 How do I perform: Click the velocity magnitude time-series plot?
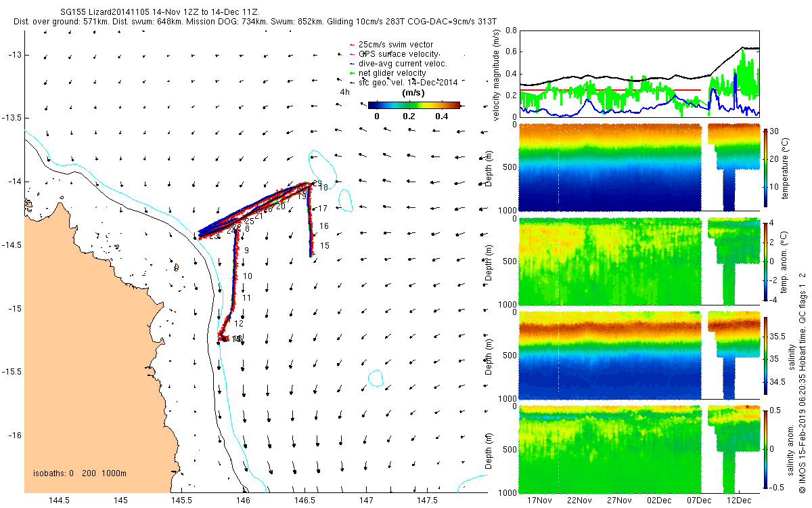pos(639,74)
